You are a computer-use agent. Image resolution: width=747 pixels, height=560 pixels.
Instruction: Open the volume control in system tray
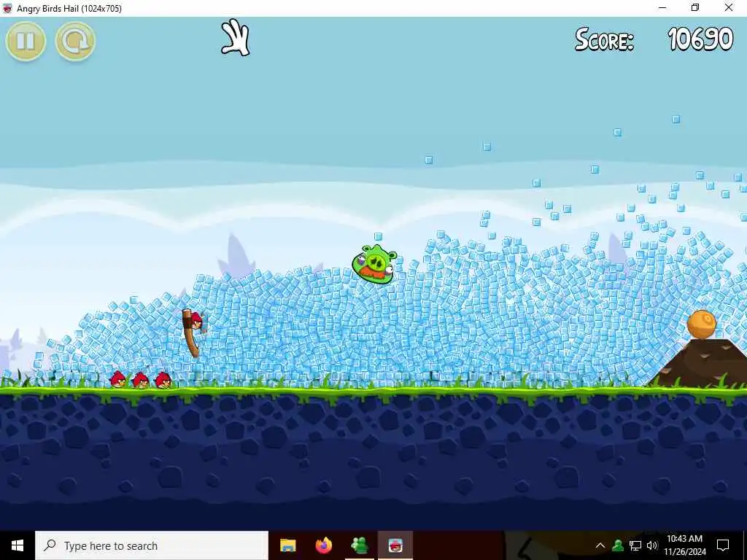click(x=652, y=545)
